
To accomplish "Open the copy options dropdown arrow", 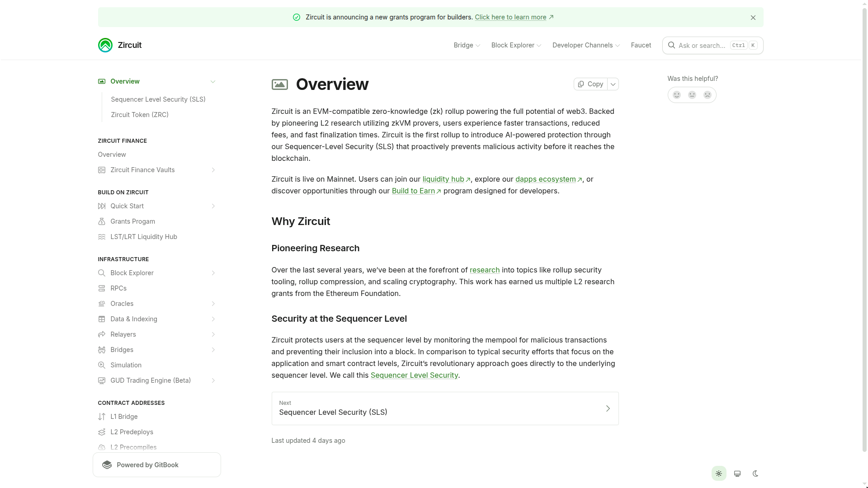I will click(x=613, y=84).
